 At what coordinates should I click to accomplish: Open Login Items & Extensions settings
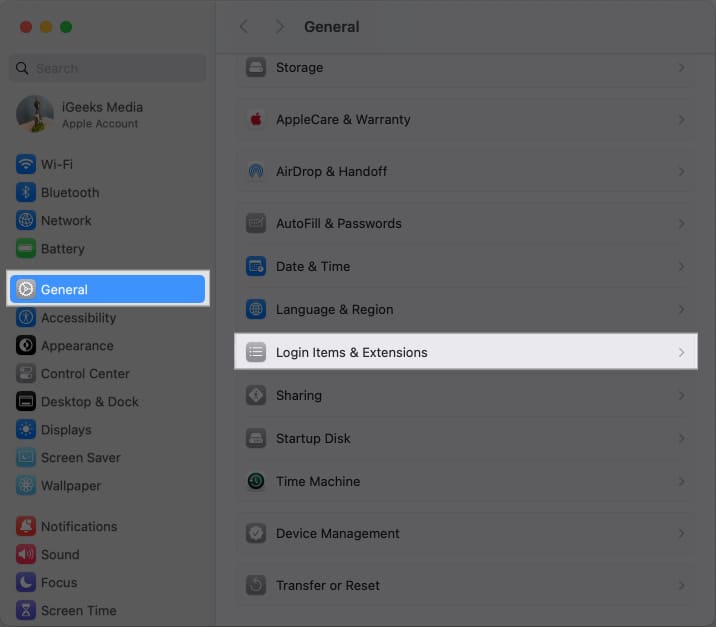[466, 352]
